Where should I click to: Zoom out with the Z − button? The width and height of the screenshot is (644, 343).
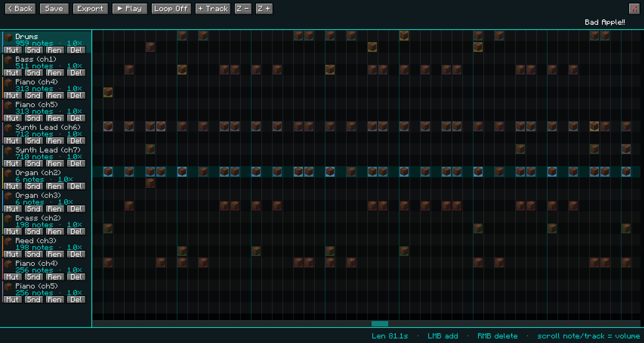click(x=243, y=9)
